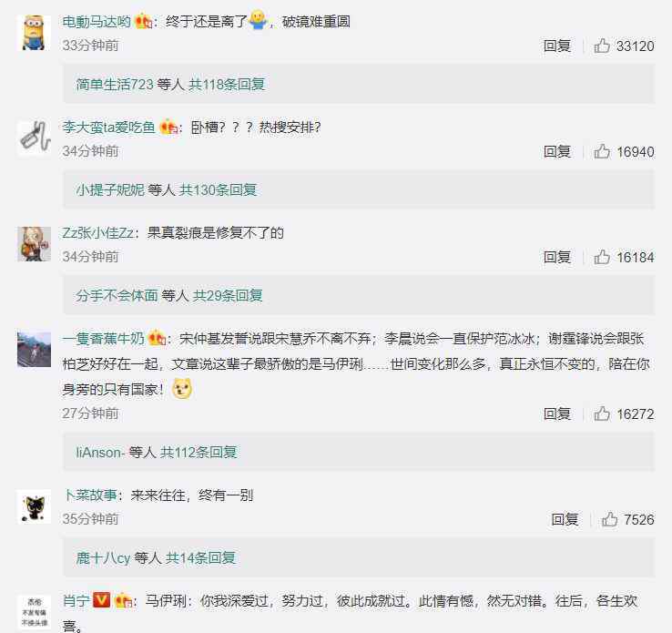Open the minion avatar of 电動马达哟
The width and height of the screenshot is (672, 633).
click(x=34, y=33)
